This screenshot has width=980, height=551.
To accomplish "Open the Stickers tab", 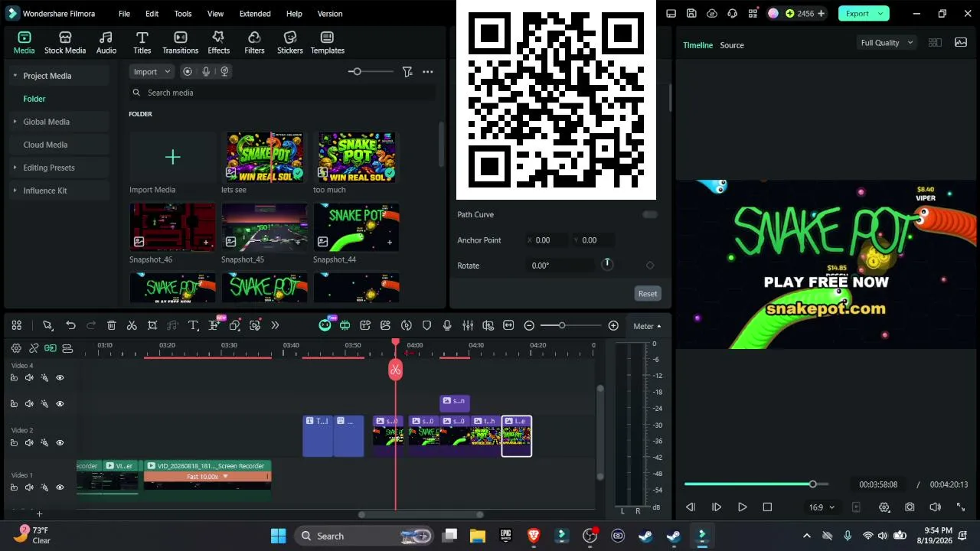I will [x=290, y=43].
